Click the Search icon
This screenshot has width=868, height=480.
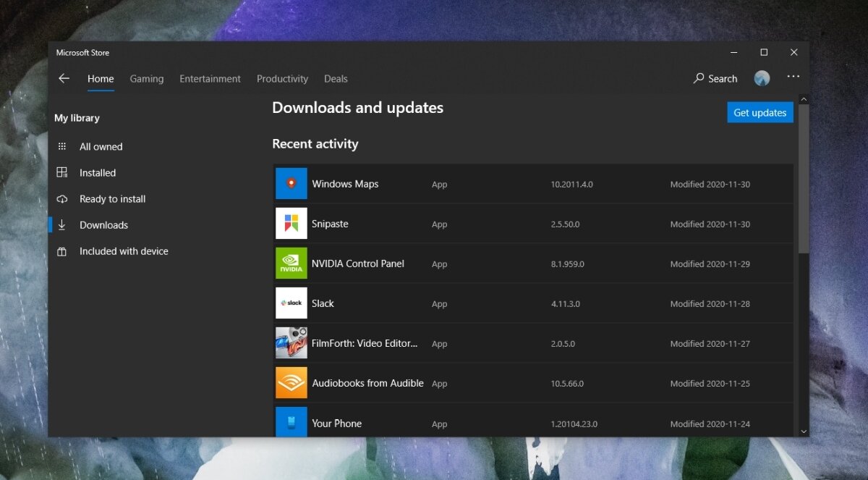pyautogui.click(x=698, y=78)
